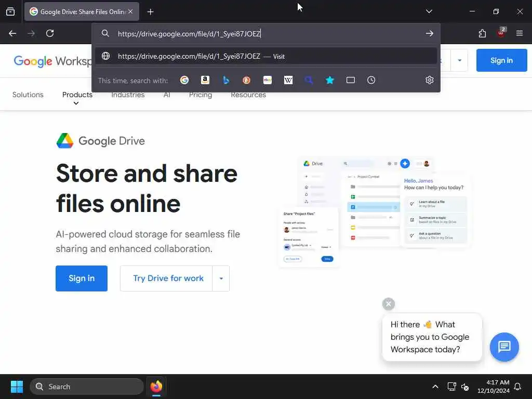Image resolution: width=532 pixels, height=399 pixels.
Task: Search with eBay from the address bar
Action: click(x=268, y=80)
